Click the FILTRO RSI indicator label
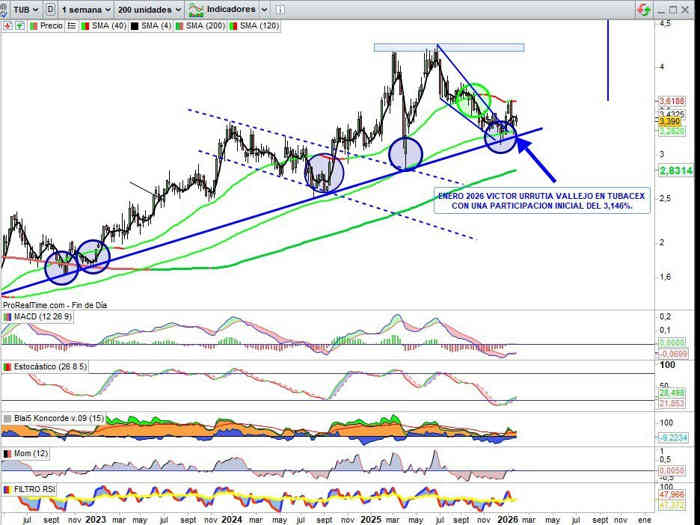The image size is (700, 525). pyautogui.click(x=36, y=489)
